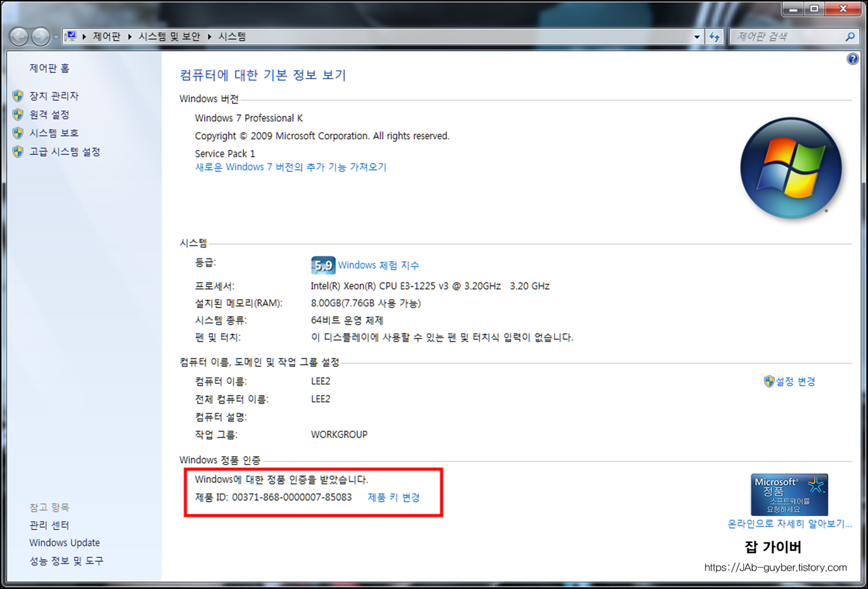
Task: Open recent pages dropdown next to navigation arrows
Action: click(56, 37)
